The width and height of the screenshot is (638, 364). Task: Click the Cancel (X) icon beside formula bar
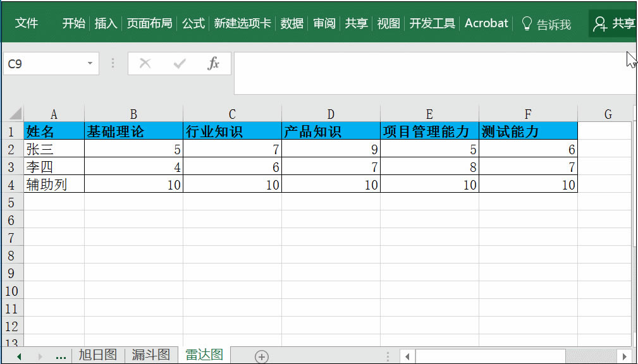[145, 63]
